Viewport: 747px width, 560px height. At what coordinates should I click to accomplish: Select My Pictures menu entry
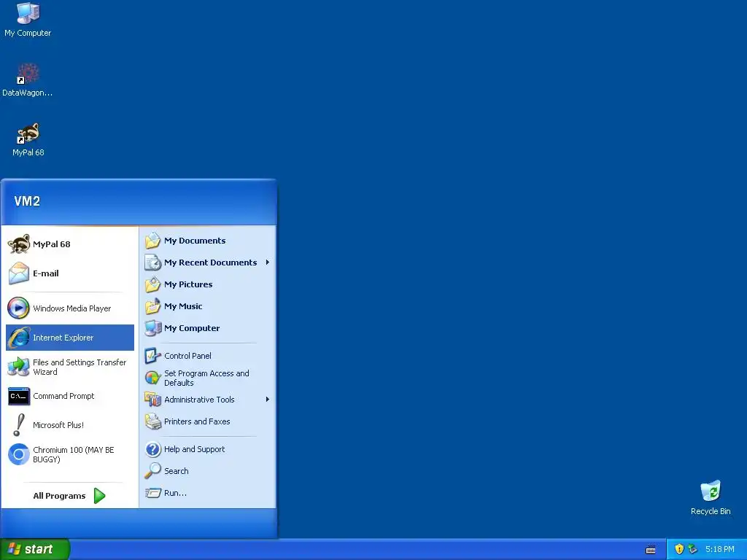(188, 284)
